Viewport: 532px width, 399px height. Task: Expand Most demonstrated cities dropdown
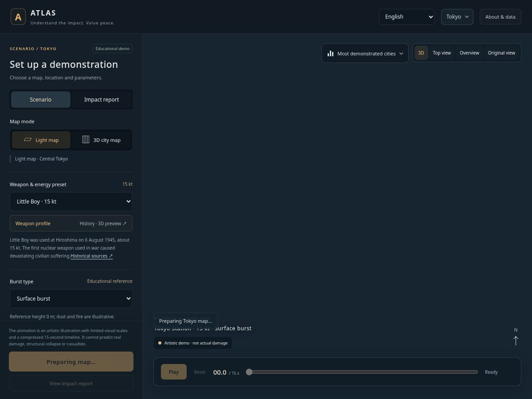[365, 53]
